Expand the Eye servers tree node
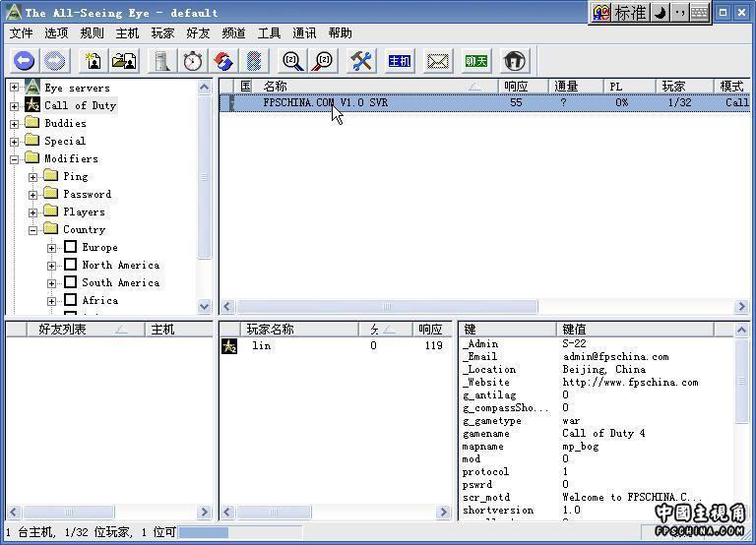 15,88
